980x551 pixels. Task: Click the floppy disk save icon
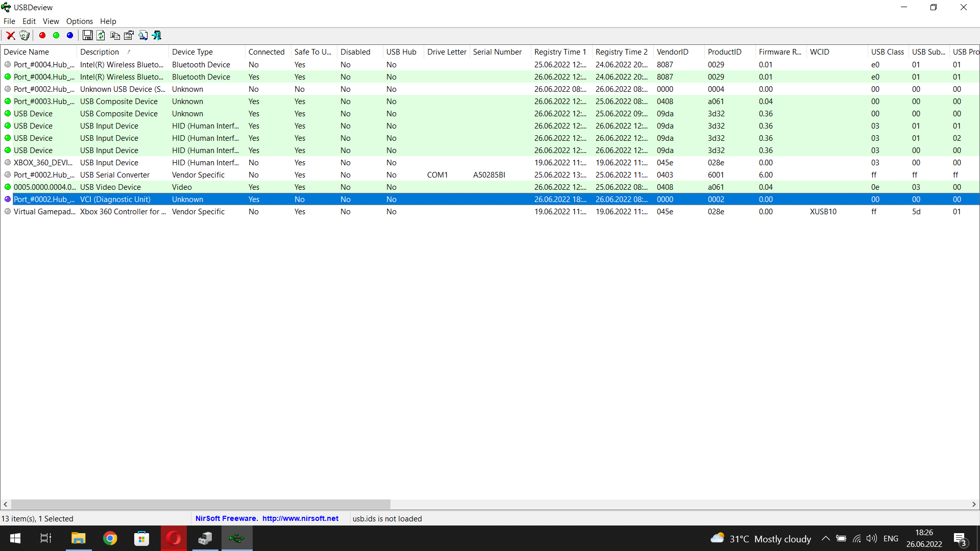coord(87,35)
